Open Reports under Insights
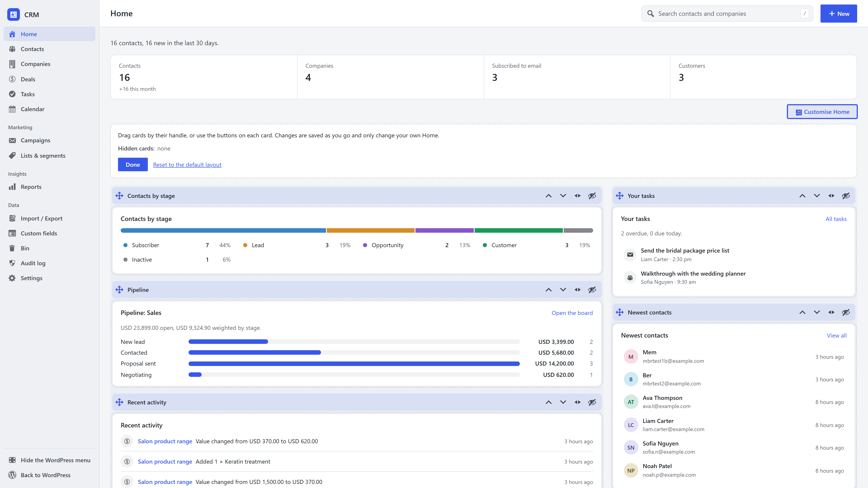The height and width of the screenshot is (488, 868). pos(50,187)
